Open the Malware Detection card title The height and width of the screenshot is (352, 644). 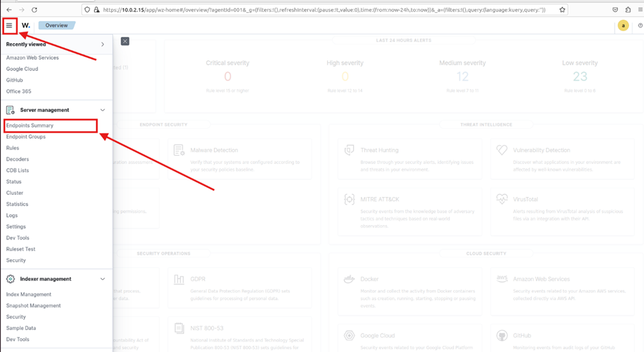[x=214, y=150]
